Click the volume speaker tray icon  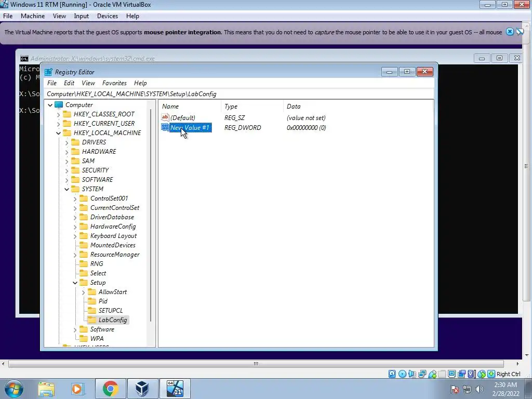(x=479, y=389)
